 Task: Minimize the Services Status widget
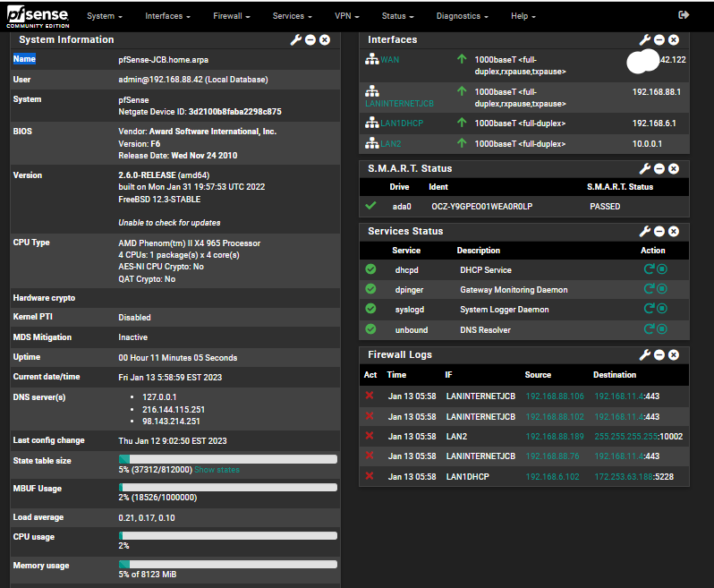click(x=659, y=232)
